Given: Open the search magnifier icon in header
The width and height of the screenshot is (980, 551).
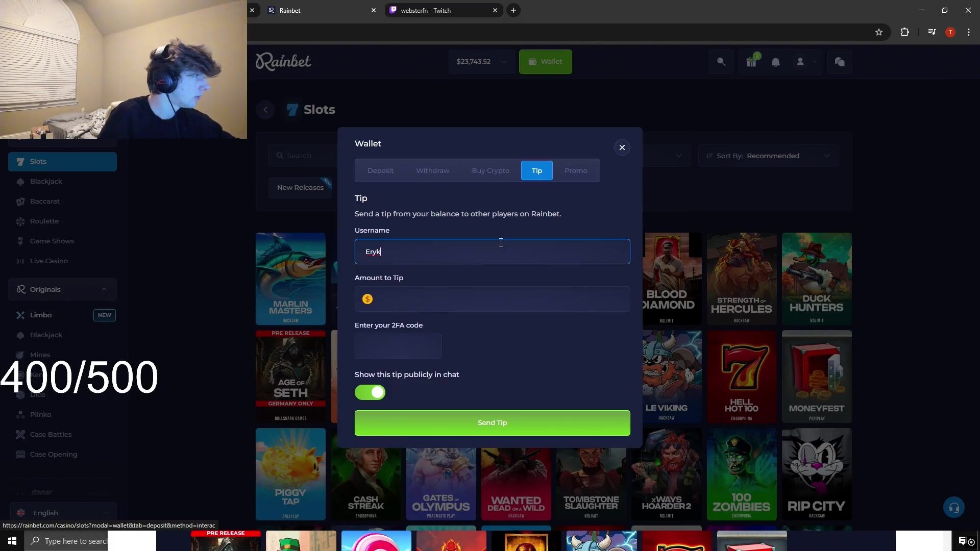Looking at the screenshot, I should [721, 62].
